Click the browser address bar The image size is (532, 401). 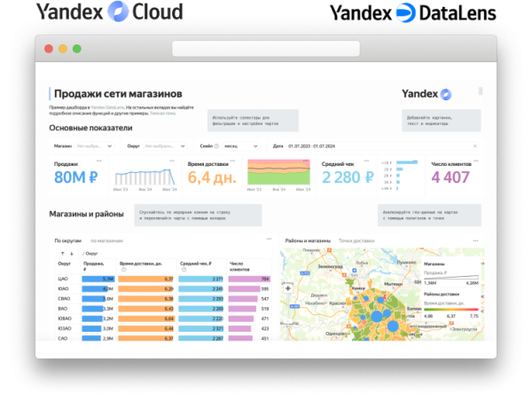pos(266,49)
